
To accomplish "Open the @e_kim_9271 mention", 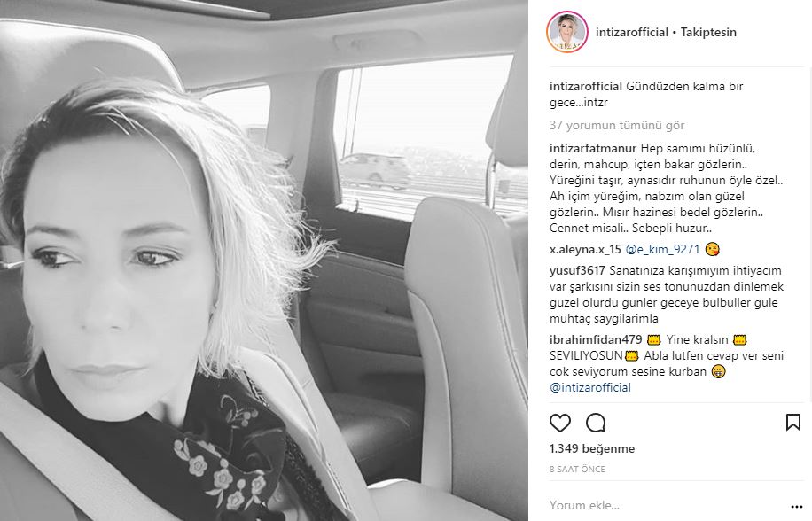I will tap(662, 249).
